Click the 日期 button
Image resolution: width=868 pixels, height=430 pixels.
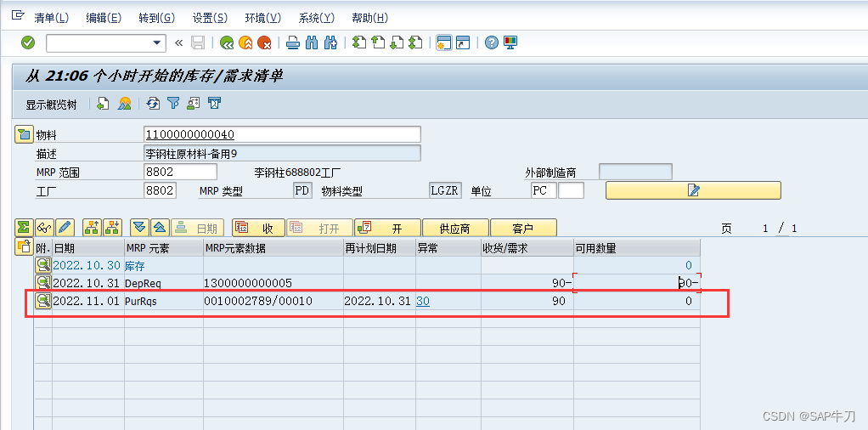click(198, 229)
